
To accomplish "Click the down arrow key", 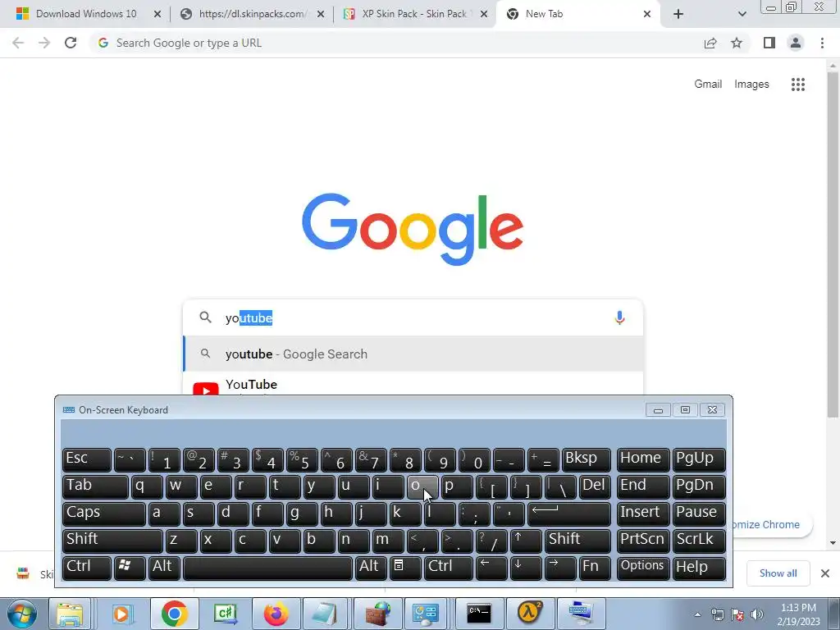I will tap(526, 568).
